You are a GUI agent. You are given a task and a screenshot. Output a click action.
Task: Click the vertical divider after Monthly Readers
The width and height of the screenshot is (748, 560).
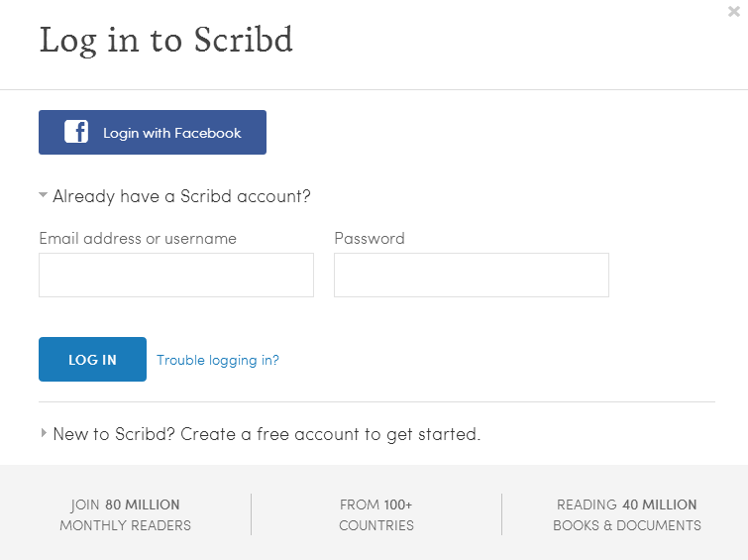pyautogui.click(x=251, y=514)
